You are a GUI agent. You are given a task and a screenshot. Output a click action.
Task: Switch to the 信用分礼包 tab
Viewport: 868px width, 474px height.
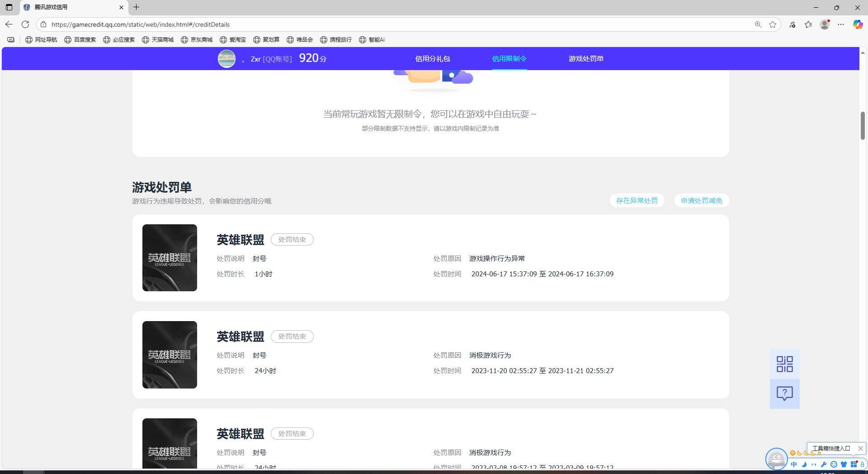tap(432, 58)
